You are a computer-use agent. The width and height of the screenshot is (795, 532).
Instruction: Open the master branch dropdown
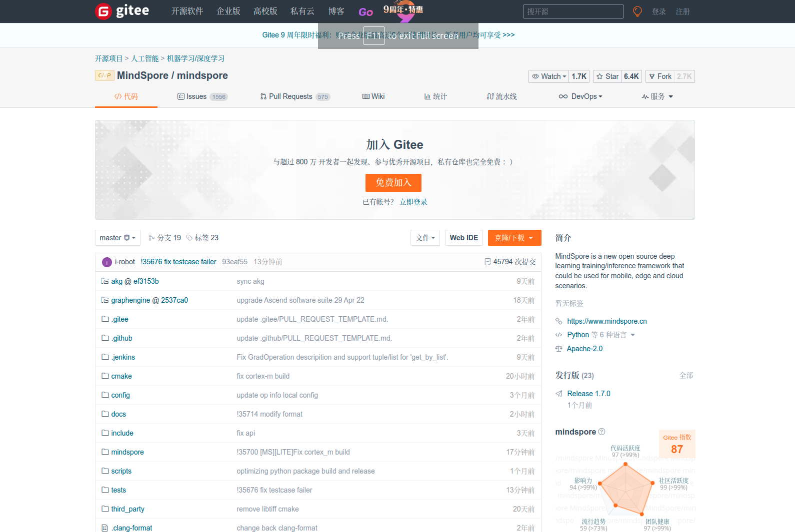(x=117, y=238)
